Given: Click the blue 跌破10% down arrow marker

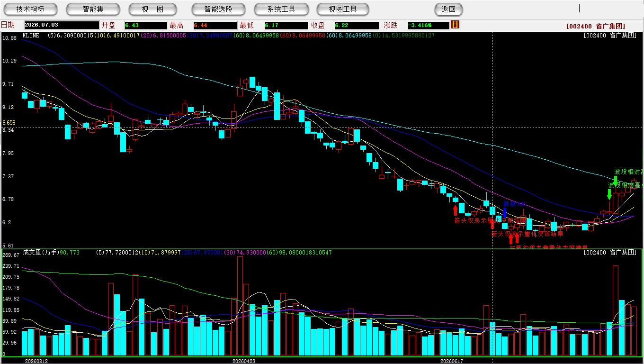Looking at the screenshot, I should coord(505,213).
